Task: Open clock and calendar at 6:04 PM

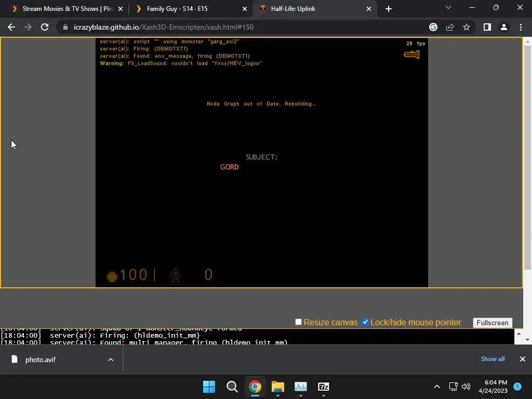Action: [493, 387]
